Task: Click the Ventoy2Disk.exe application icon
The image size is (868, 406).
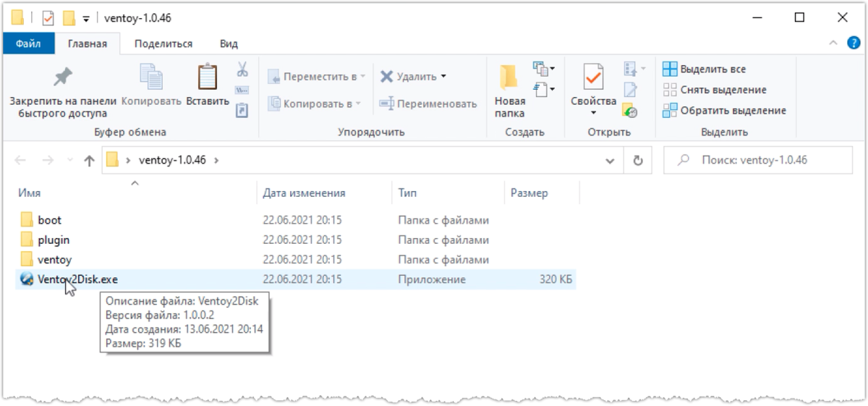Action: (27, 279)
